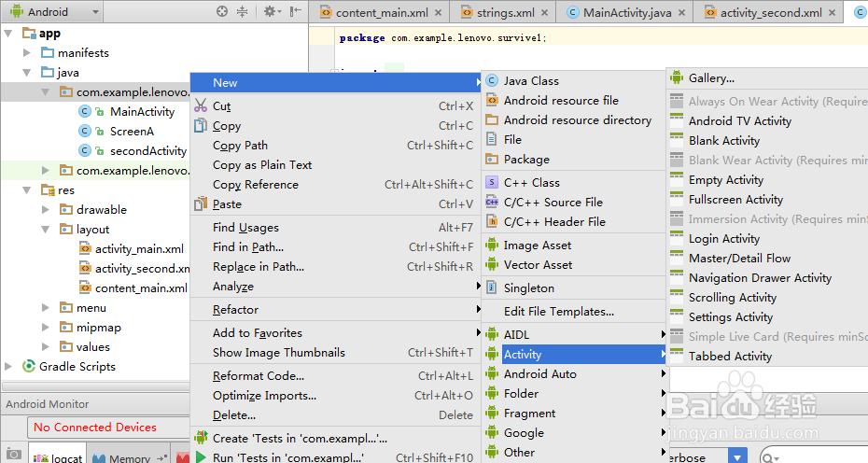
Task: Open the Android project view dropdown
Action: (52, 11)
